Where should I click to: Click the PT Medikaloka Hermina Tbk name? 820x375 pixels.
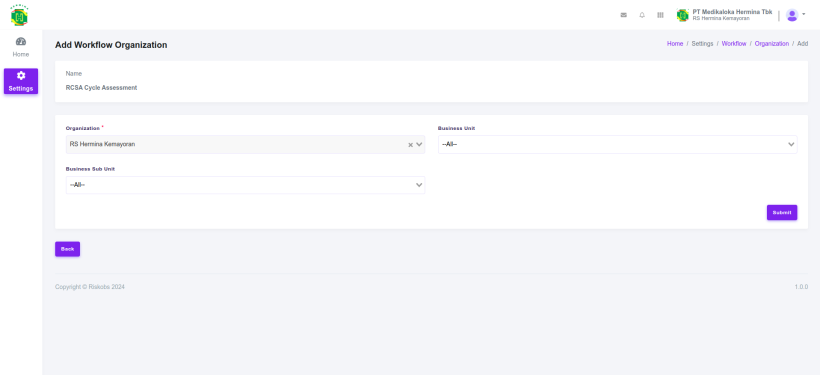tap(732, 12)
